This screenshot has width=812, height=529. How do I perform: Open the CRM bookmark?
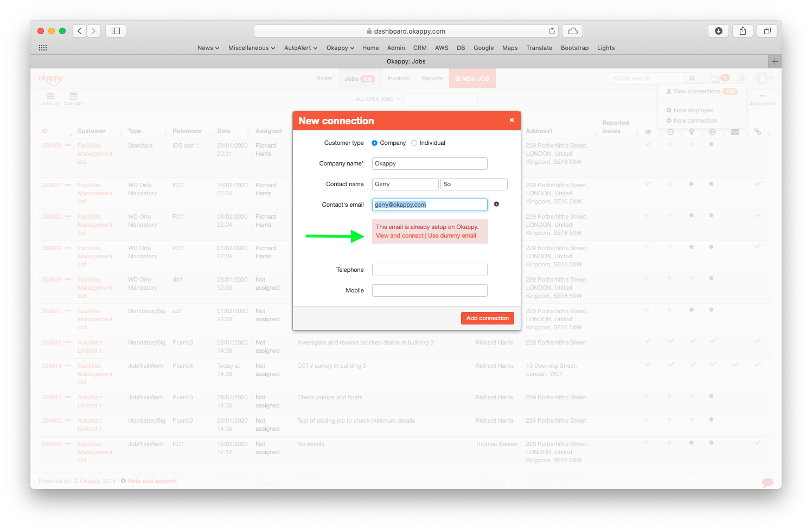point(420,48)
